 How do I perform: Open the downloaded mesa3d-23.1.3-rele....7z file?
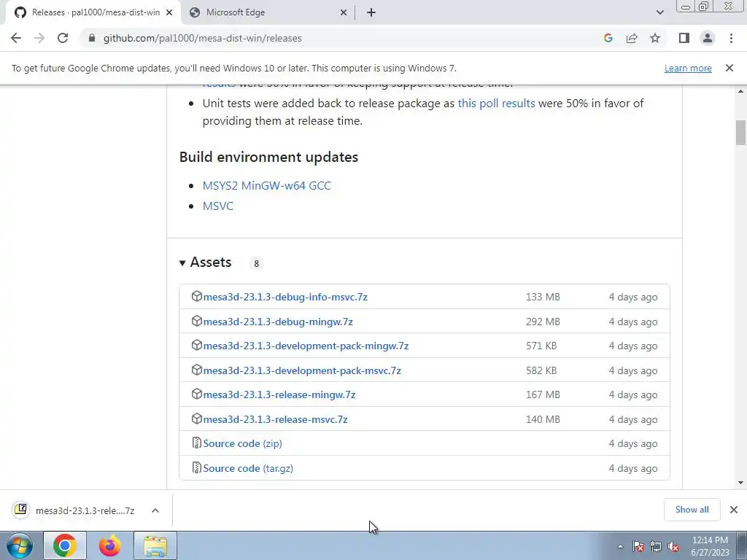pos(85,510)
